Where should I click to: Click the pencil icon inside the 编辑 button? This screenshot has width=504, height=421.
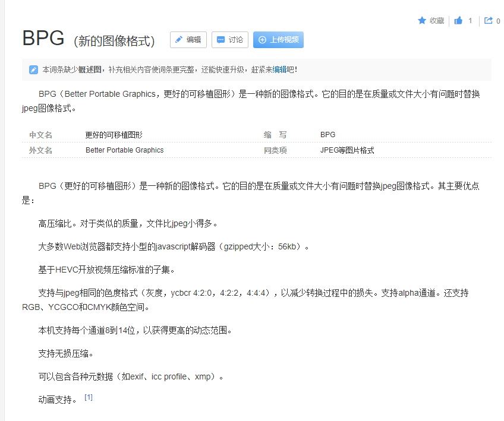(179, 40)
